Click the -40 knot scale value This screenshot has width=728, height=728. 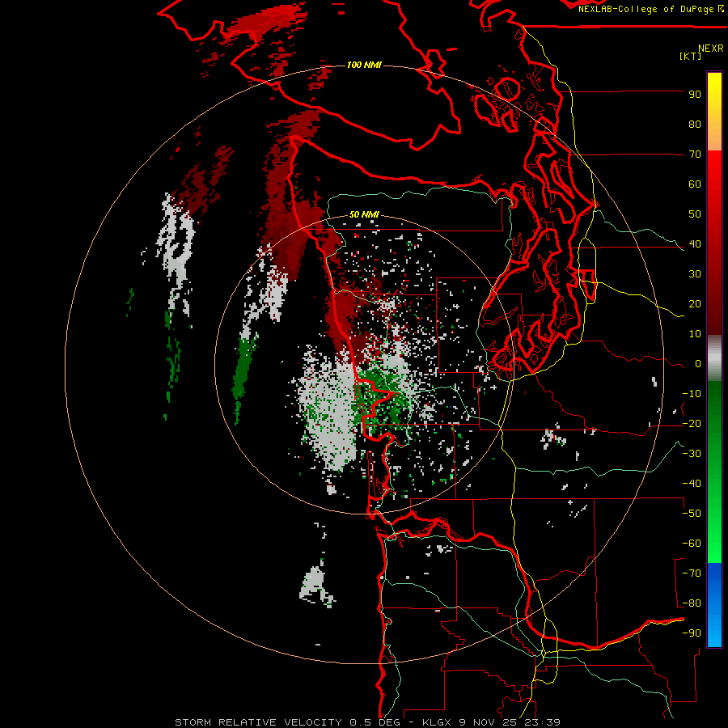pyautogui.click(x=692, y=484)
